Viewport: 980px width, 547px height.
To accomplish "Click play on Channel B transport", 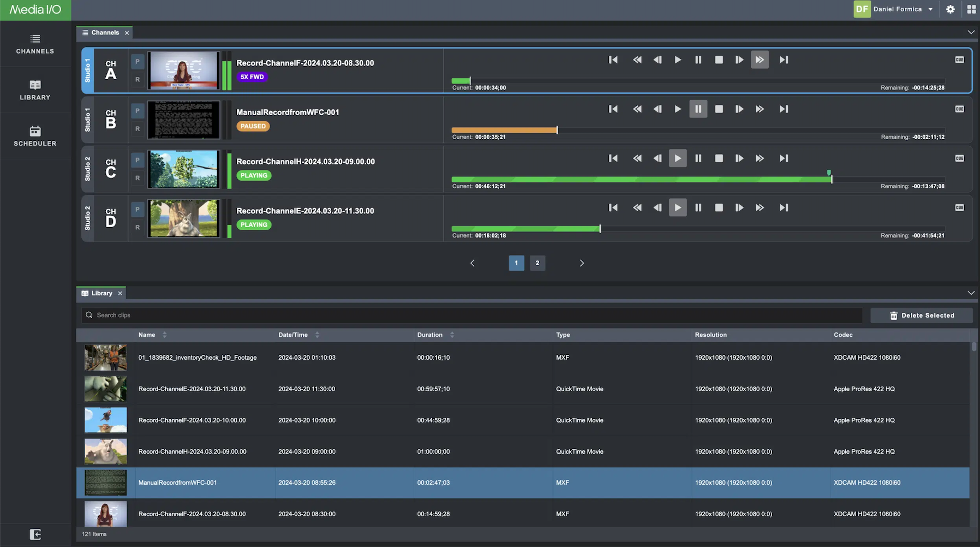I will (x=678, y=109).
